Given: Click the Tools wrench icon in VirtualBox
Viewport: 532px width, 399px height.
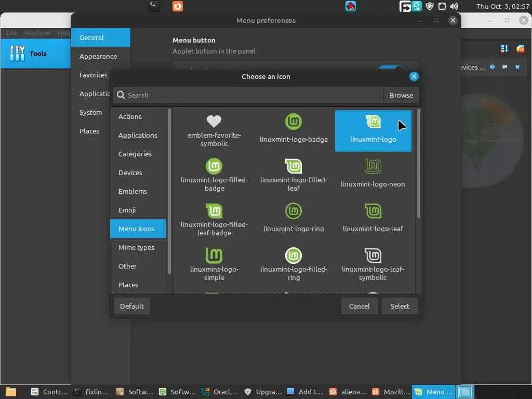Looking at the screenshot, I should point(17,54).
